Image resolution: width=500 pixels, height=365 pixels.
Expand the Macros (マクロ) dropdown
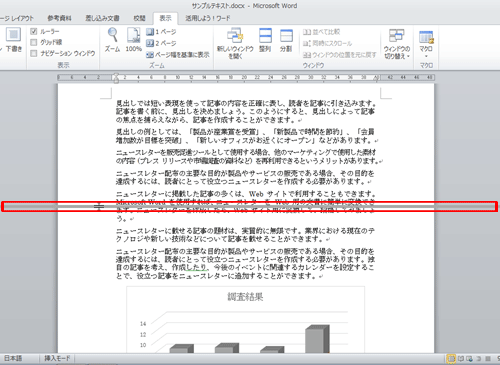(x=426, y=44)
